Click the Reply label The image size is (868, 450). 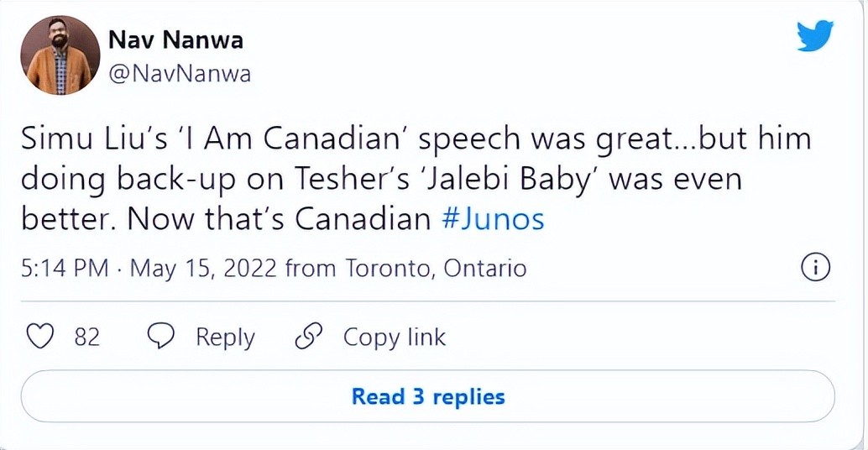(x=225, y=337)
